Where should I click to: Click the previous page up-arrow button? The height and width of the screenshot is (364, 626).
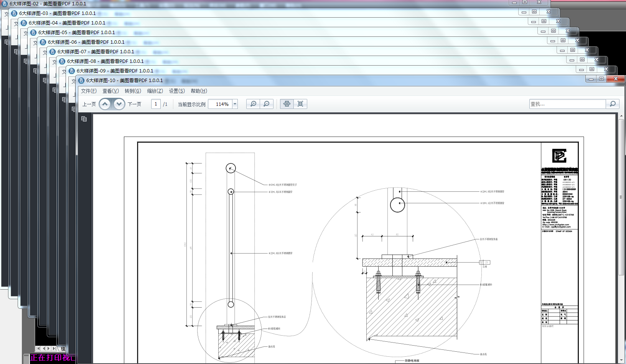(x=105, y=104)
